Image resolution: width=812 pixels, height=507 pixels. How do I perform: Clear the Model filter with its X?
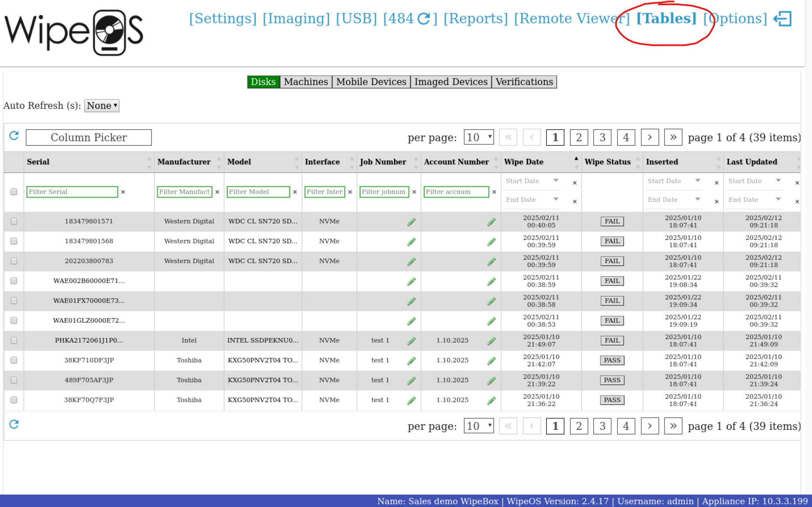pos(295,192)
